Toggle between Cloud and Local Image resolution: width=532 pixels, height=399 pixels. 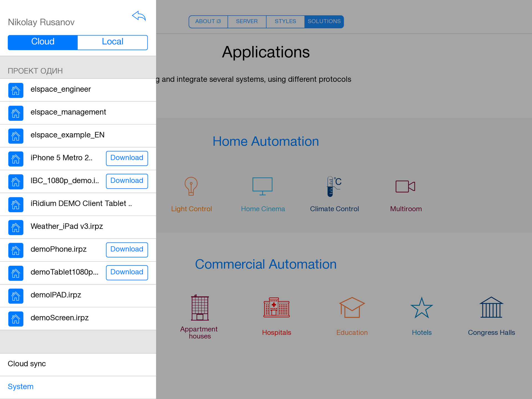coord(78,42)
